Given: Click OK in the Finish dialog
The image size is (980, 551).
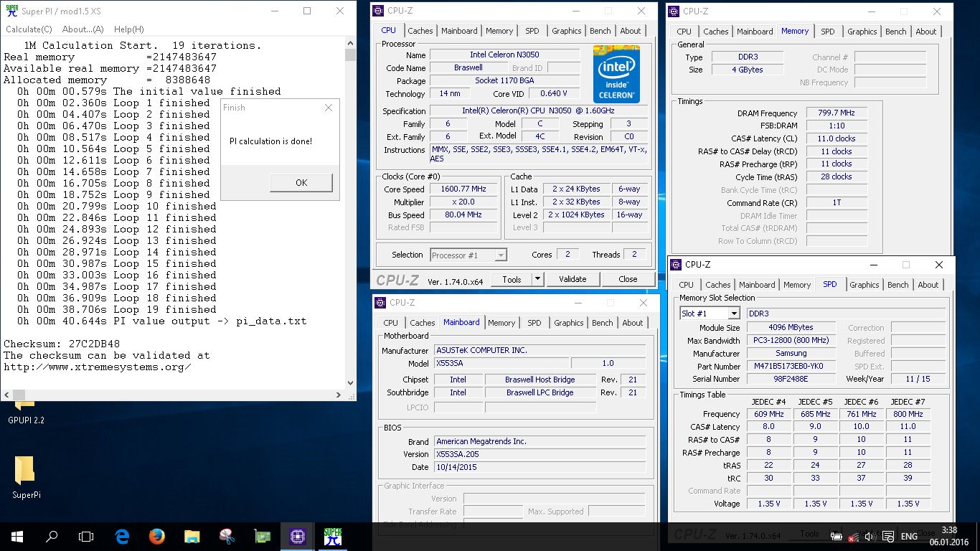Looking at the screenshot, I should point(301,183).
